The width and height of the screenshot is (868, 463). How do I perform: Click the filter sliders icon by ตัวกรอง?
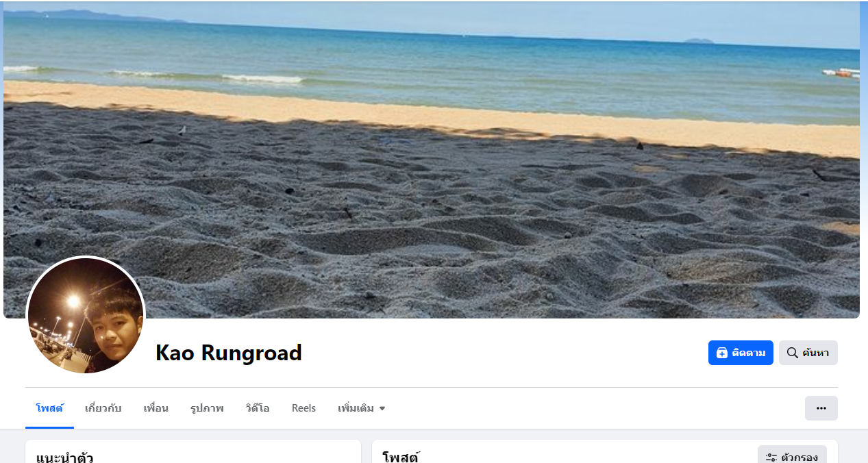771,457
